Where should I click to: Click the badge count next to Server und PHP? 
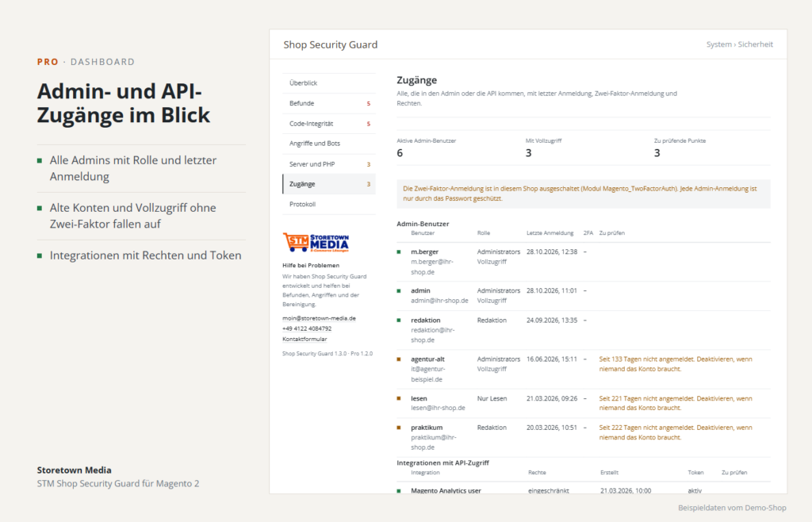pos(369,164)
